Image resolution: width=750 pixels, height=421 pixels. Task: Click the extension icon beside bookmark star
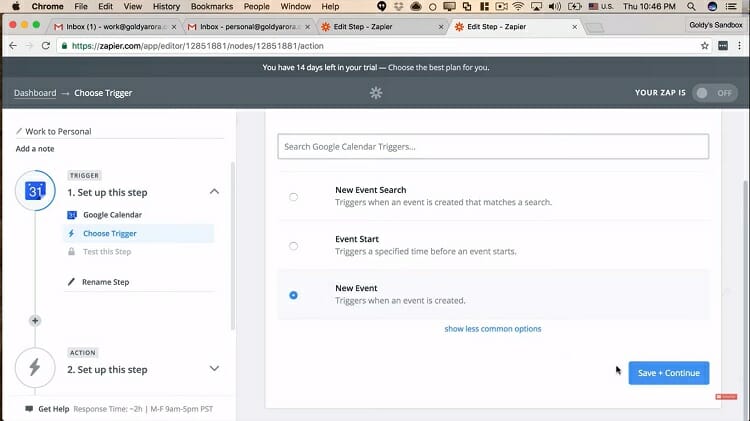(723, 46)
